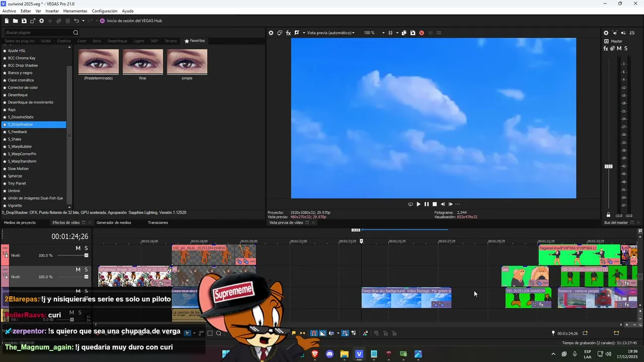
Task: Mute the second video track
Action: (78, 270)
